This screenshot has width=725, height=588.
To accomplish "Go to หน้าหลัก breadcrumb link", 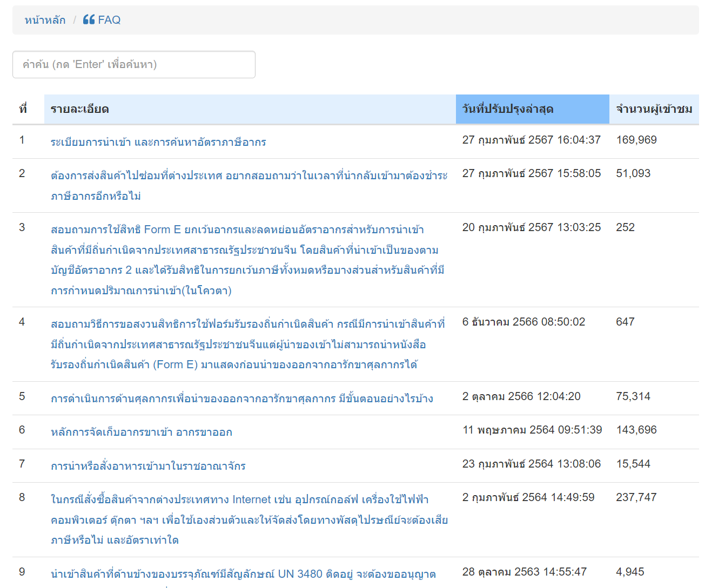I will point(45,20).
